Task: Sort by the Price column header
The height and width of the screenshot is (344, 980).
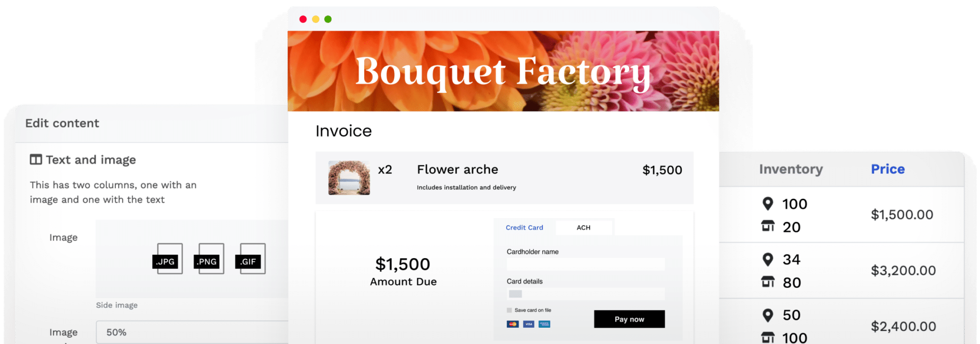Action: pyautogui.click(x=888, y=169)
